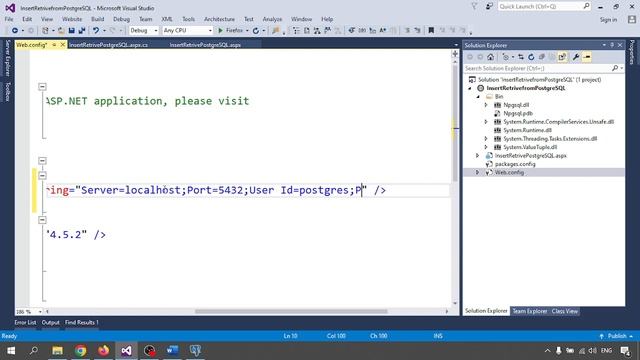Viewport: 640px width, 360px height.
Task: Switch to Team Explorer tab
Action: pos(529,311)
